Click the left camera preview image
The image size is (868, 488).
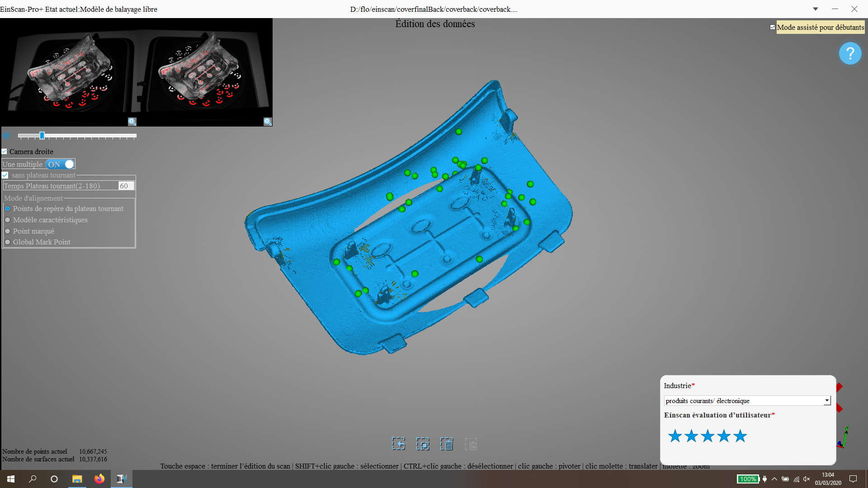point(68,72)
